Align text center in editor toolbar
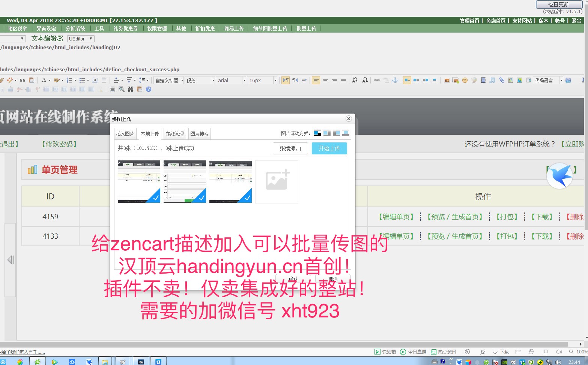588x365 pixels. 325,80
